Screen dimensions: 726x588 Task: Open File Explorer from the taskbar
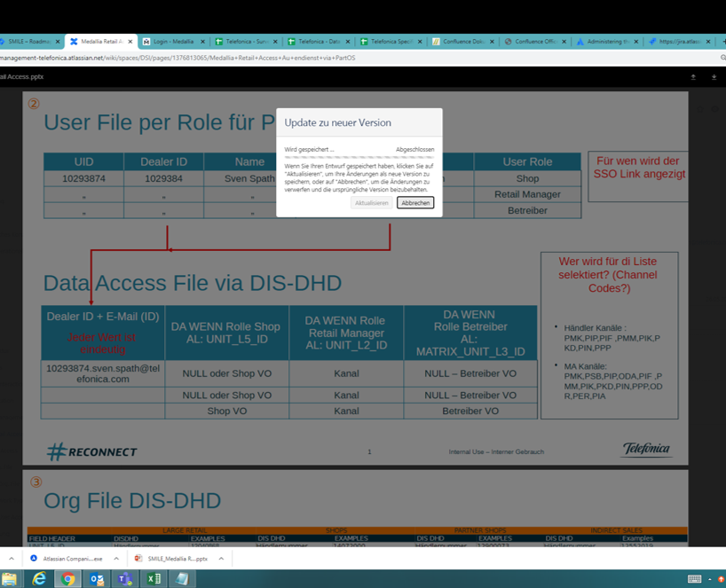click(x=9, y=579)
